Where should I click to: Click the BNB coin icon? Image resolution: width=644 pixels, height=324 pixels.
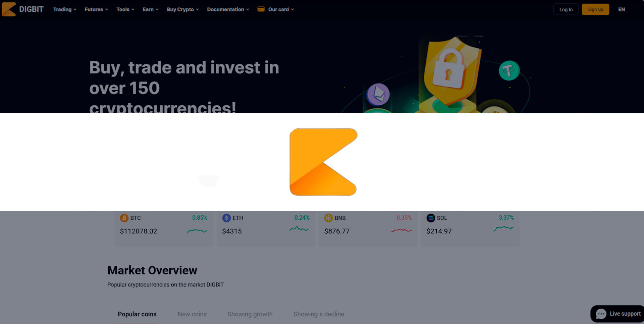coord(328,218)
